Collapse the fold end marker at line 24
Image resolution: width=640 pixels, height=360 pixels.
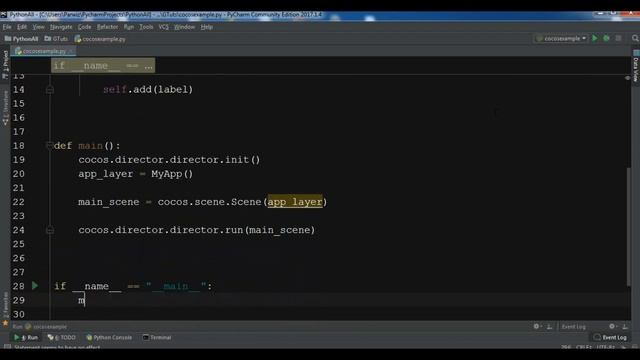point(50,230)
